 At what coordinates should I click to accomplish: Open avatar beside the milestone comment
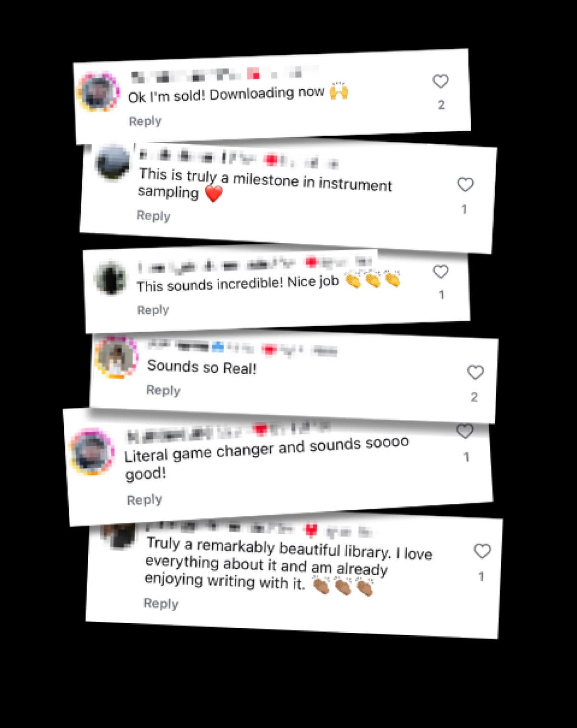[x=113, y=163]
